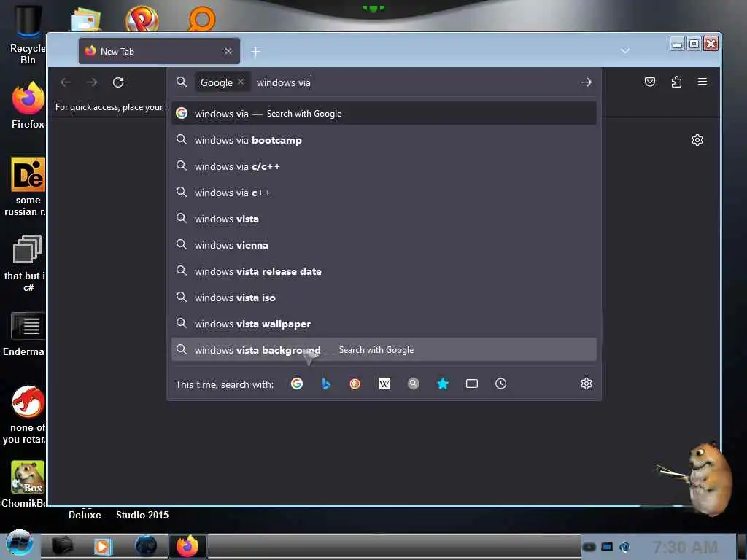Search this time with DuckDuckGo icon
747x560 pixels.
pos(355,384)
